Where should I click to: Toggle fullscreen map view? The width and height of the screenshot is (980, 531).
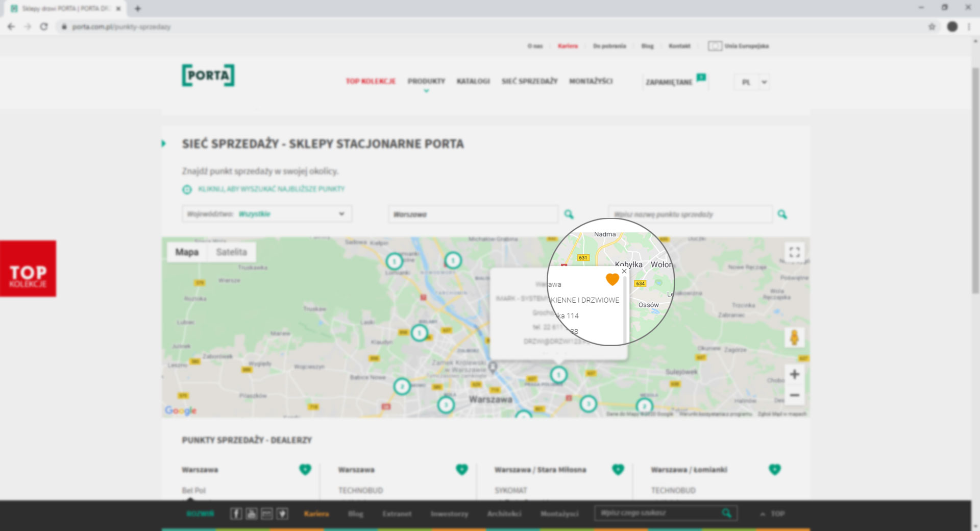[x=794, y=252]
